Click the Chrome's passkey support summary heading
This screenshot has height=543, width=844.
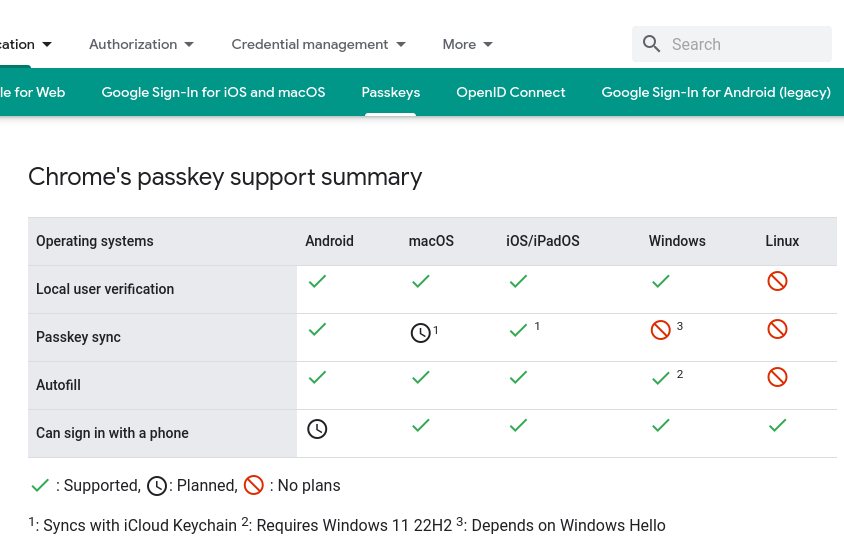225,177
